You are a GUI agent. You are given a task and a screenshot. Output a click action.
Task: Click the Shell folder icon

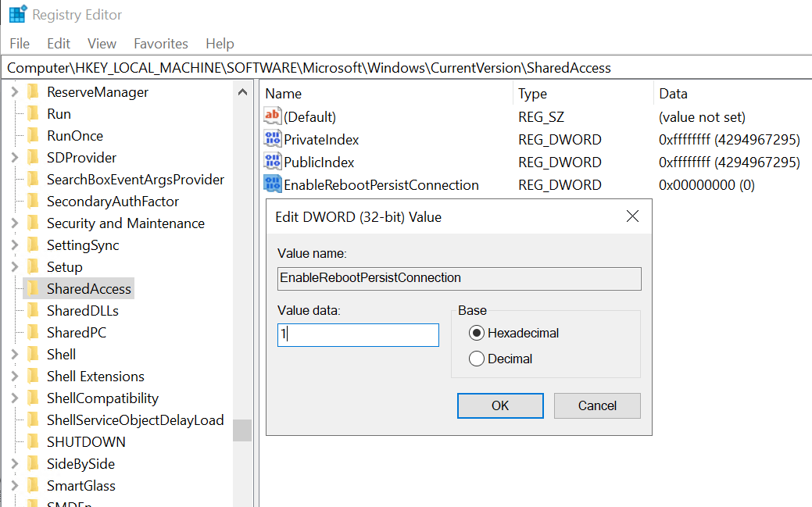click(33, 354)
